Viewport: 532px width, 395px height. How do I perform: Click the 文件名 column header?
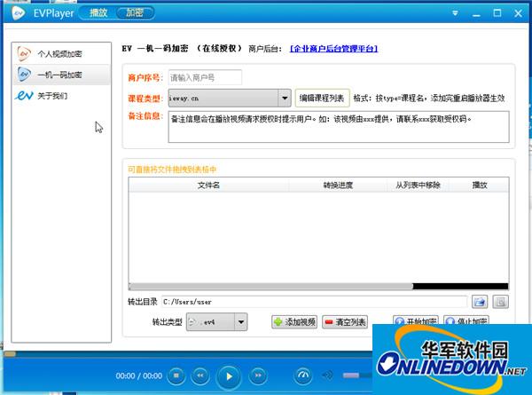coord(208,186)
